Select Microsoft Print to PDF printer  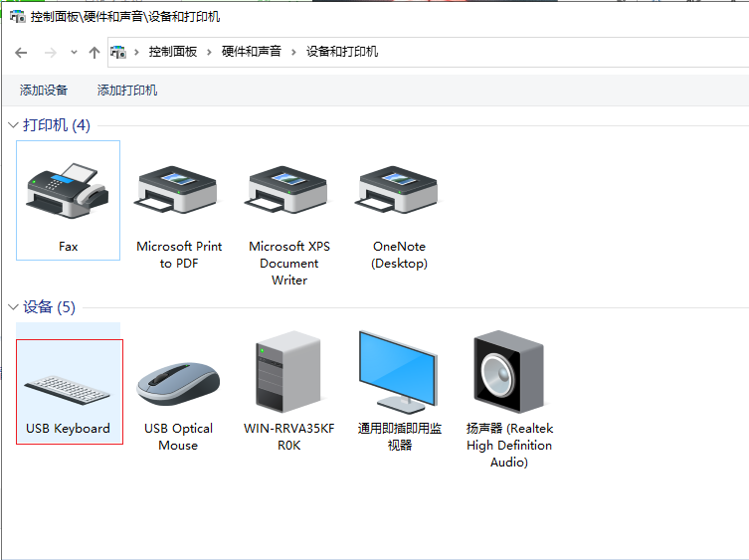pos(179,199)
